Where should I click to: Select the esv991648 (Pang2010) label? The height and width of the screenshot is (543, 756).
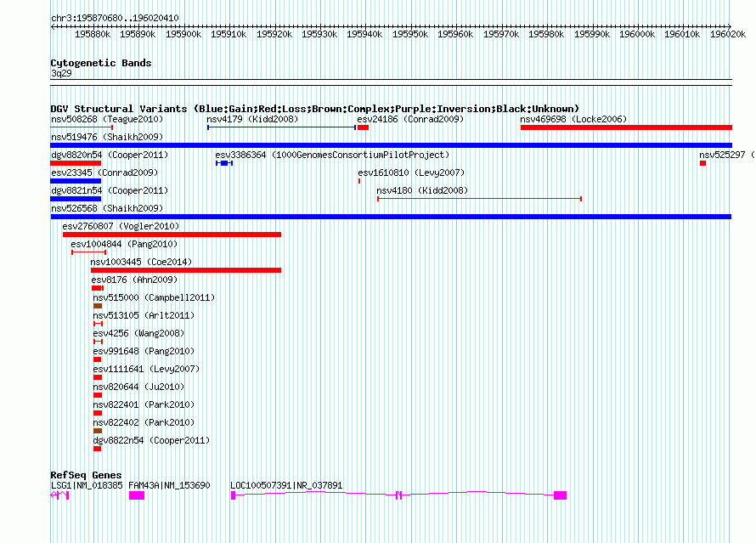click(144, 351)
